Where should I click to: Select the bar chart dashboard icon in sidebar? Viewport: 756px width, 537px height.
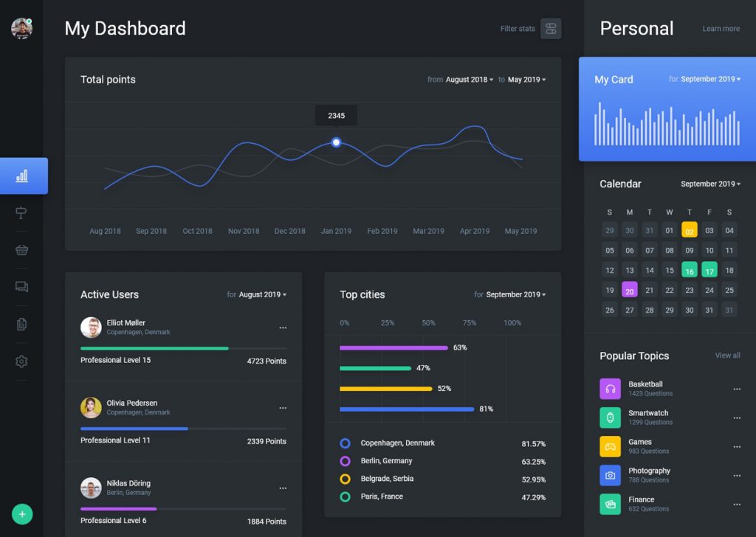[23, 176]
